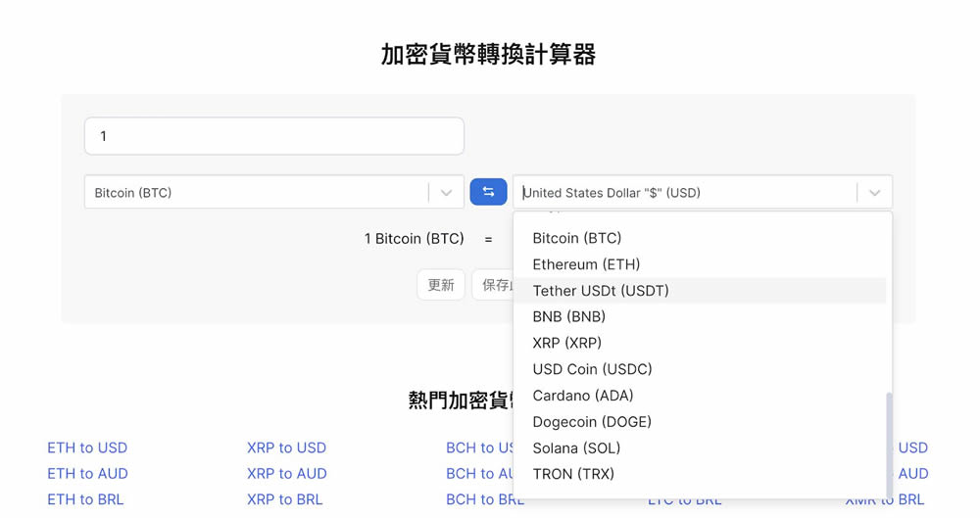Choose TRON (TRX) from the list

pos(573,475)
